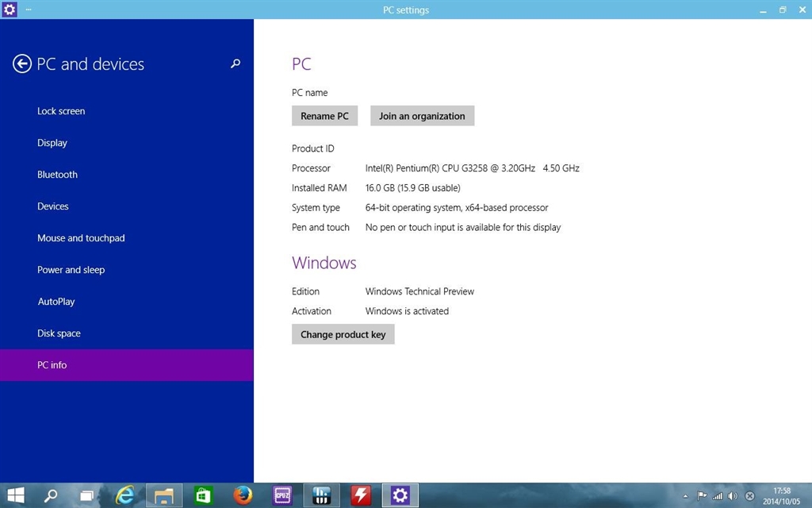Click the PC and devices heading
Viewport: 812px width, 508px height.
(90, 63)
